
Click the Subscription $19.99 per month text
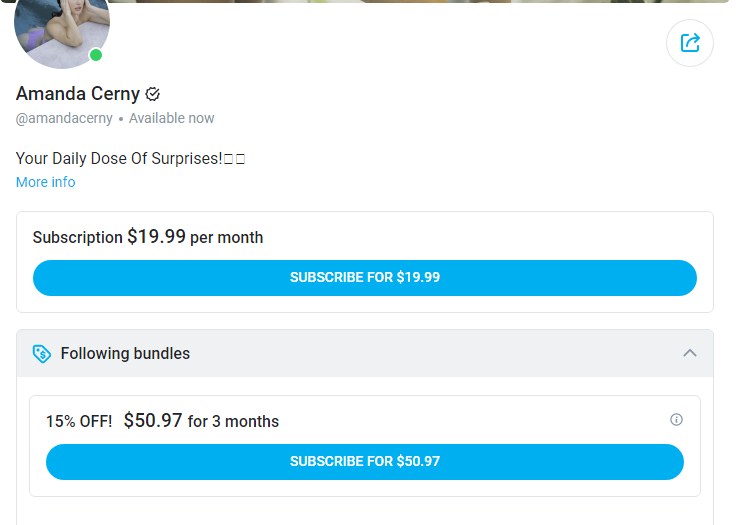click(148, 237)
